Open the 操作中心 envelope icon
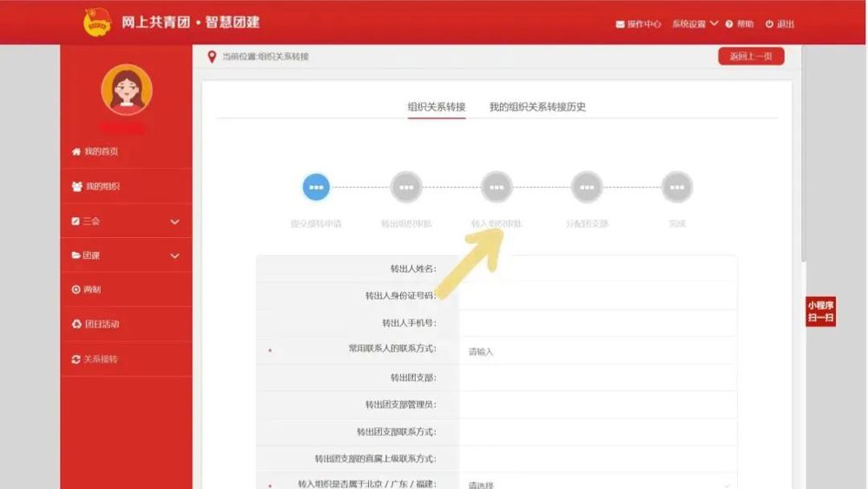The image size is (868, 489). pyautogui.click(x=620, y=24)
